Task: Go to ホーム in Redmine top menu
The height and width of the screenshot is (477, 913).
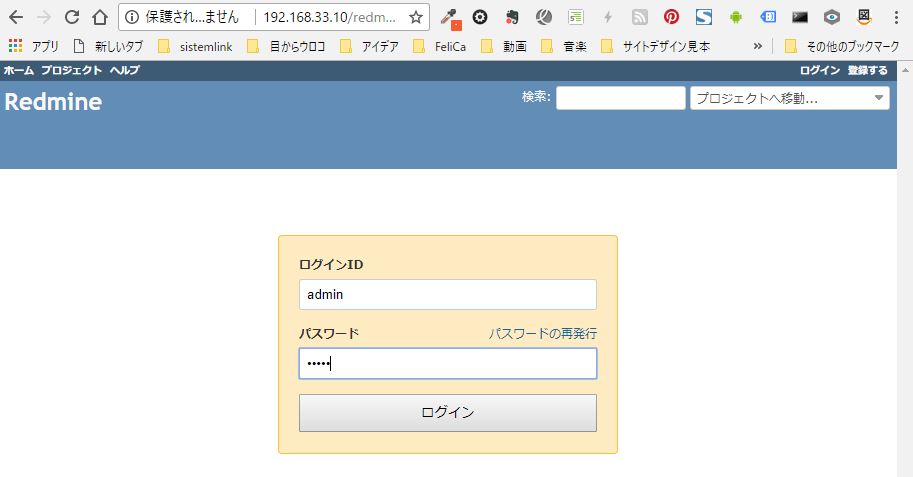Action: click(x=19, y=70)
